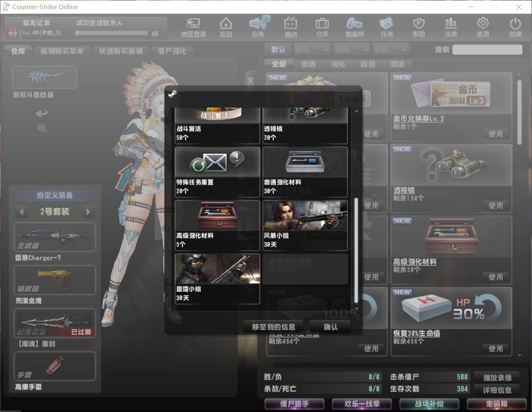Click the 确认 confirm button
This screenshot has height=412, width=532.
tap(330, 327)
